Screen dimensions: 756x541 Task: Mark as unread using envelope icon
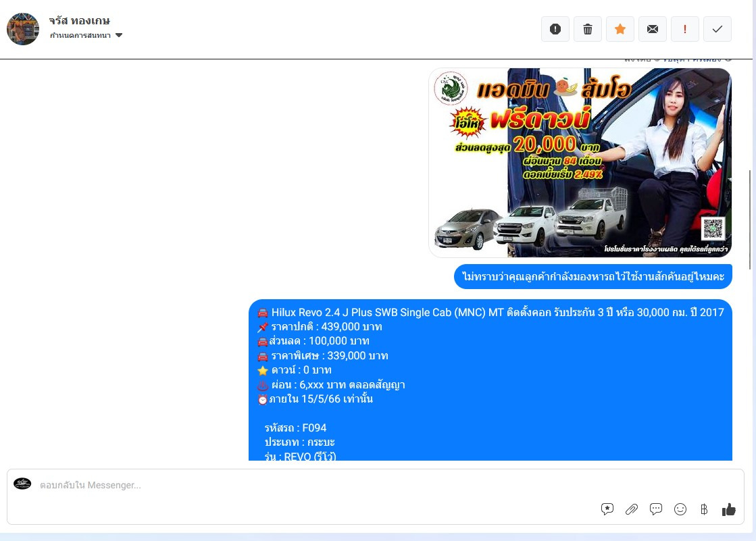tap(653, 29)
